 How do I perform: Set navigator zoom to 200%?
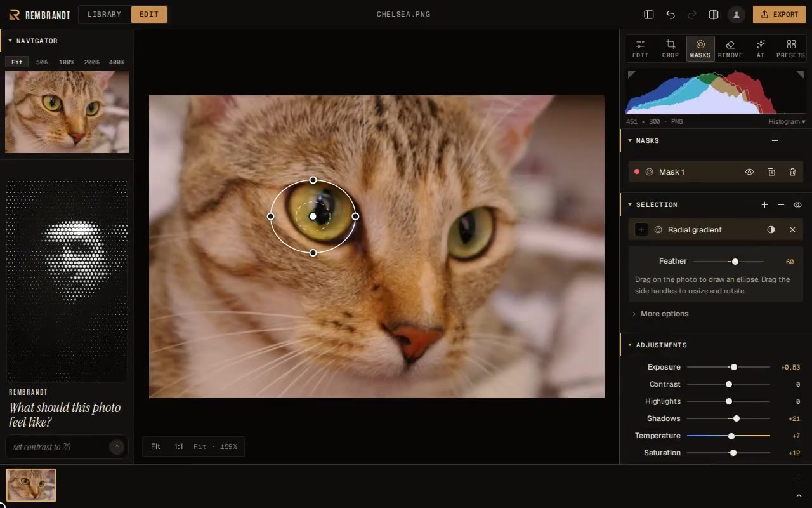click(x=92, y=62)
